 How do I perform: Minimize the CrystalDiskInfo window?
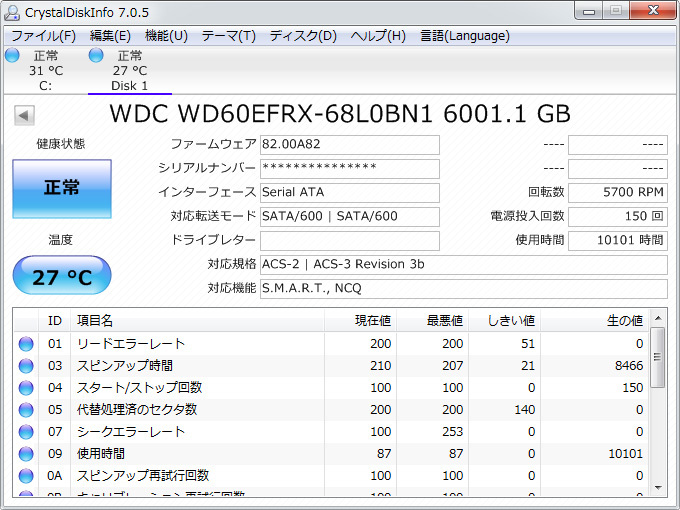click(588, 10)
